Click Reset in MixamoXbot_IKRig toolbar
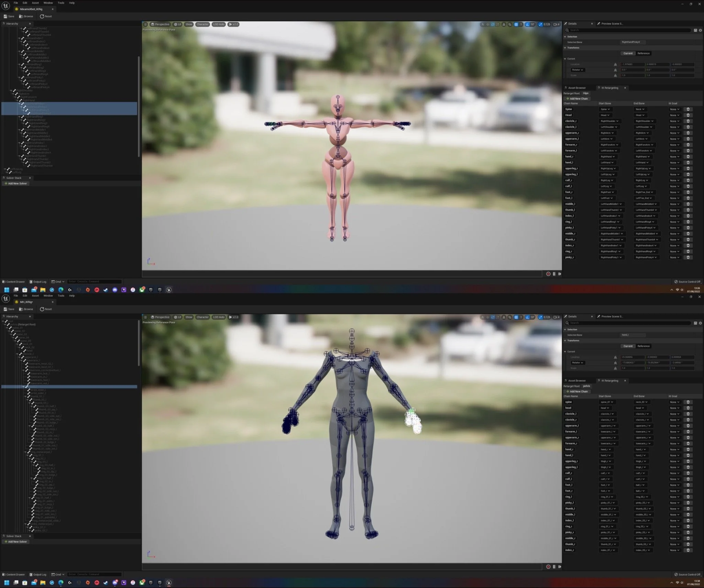704x588 pixels. (x=46, y=16)
